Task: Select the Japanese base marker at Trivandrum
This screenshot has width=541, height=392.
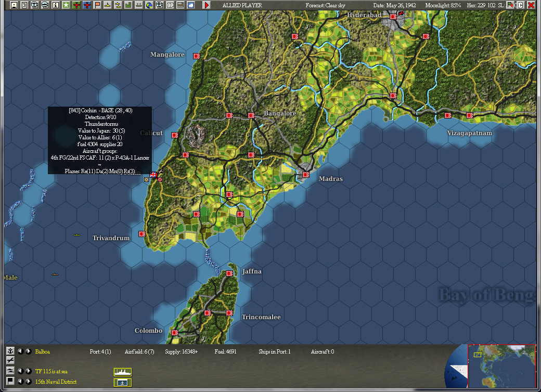Action: click(142, 234)
